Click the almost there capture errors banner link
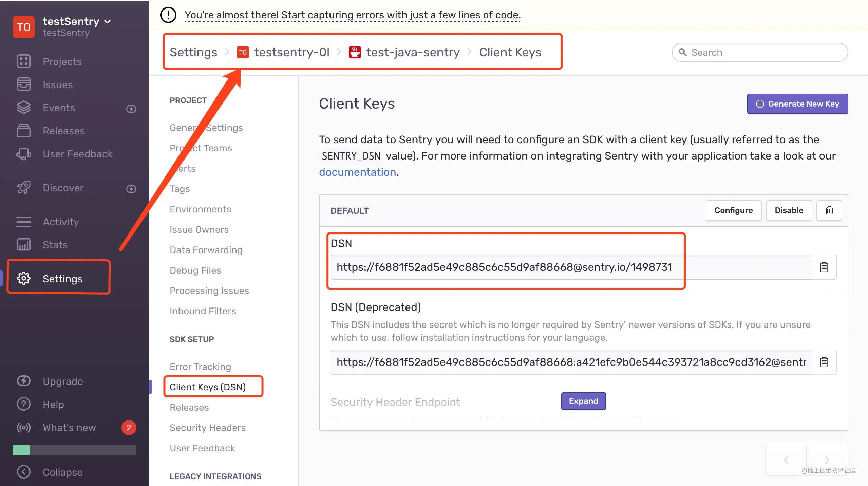 coord(353,15)
